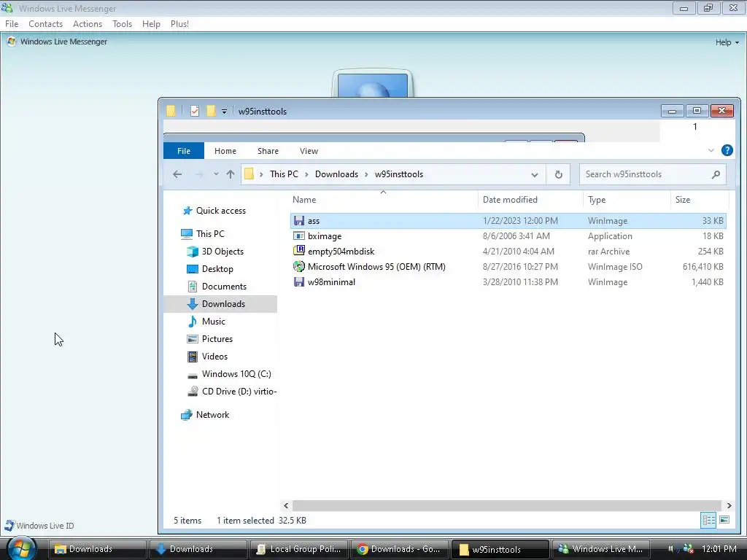Click the Downloads arrow icon in sidebar
Viewport: 747px width, 560px height.
click(193, 304)
